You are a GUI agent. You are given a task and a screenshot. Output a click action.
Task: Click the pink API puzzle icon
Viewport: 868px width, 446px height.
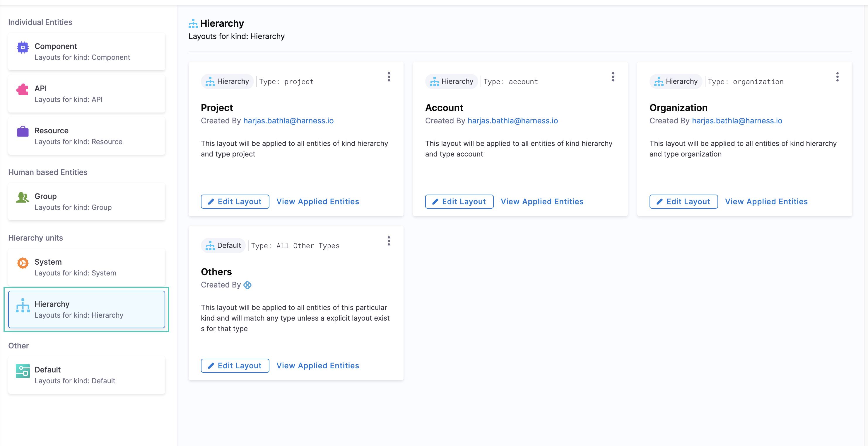(x=23, y=89)
